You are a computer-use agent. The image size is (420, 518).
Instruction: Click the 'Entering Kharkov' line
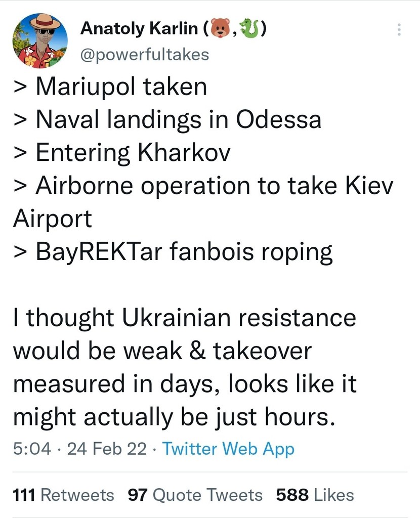[x=122, y=153]
